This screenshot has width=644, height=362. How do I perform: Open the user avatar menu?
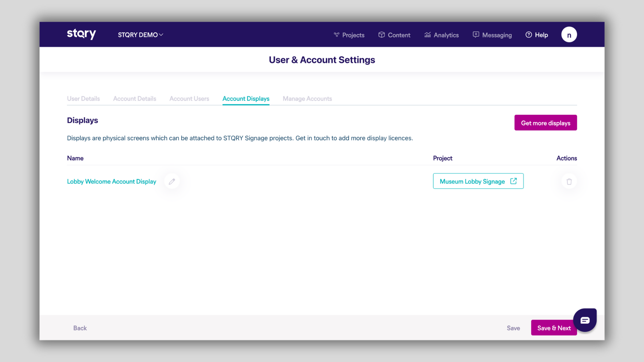[x=569, y=35]
